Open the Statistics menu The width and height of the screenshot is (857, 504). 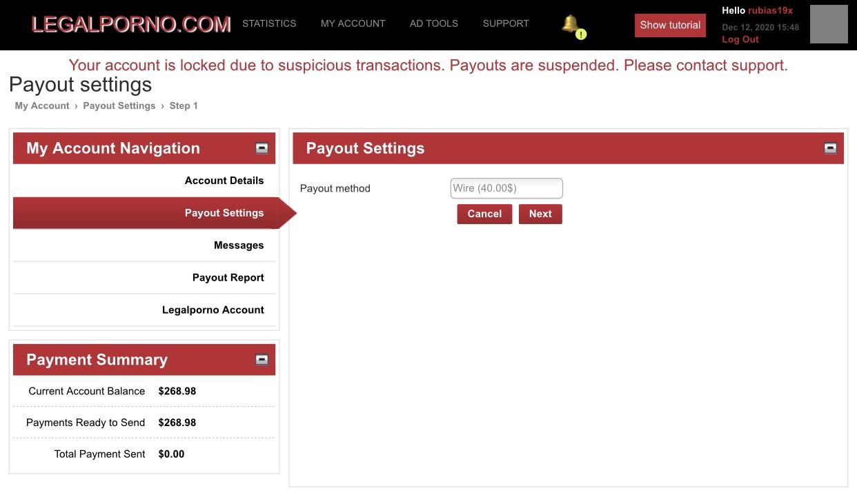click(x=269, y=23)
